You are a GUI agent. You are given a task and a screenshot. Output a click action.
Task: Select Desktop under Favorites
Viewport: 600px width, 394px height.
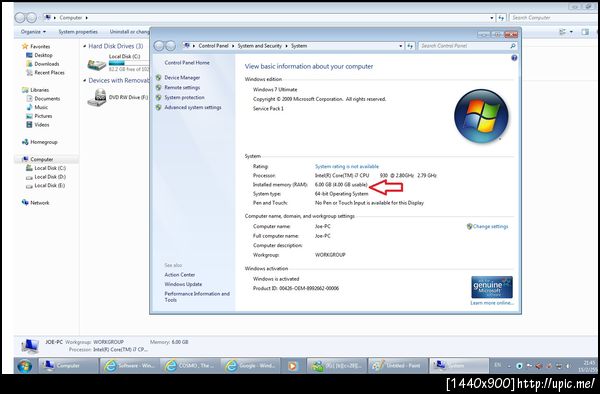(x=39, y=55)
